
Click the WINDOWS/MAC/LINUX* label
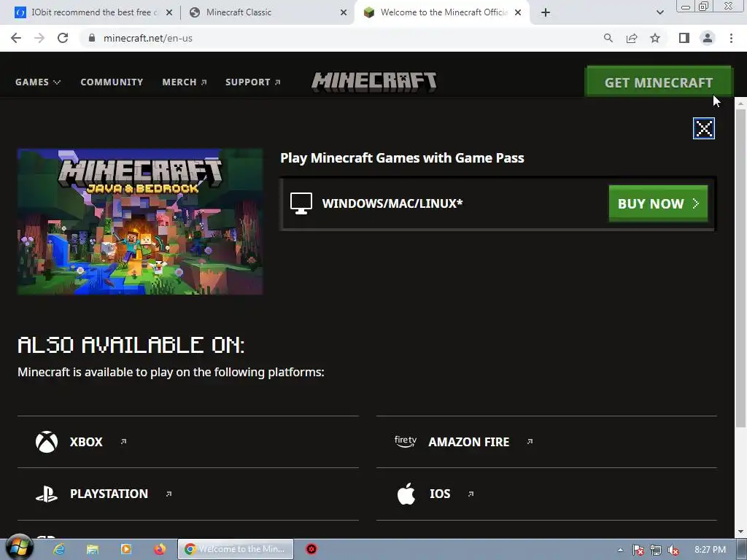coord(392,203)
